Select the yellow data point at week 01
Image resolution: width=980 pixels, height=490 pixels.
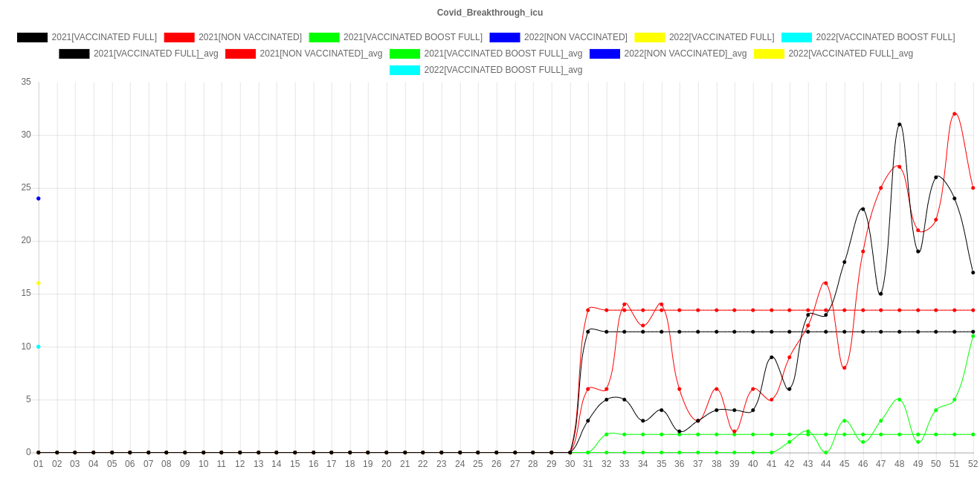[x=39, y=283]
